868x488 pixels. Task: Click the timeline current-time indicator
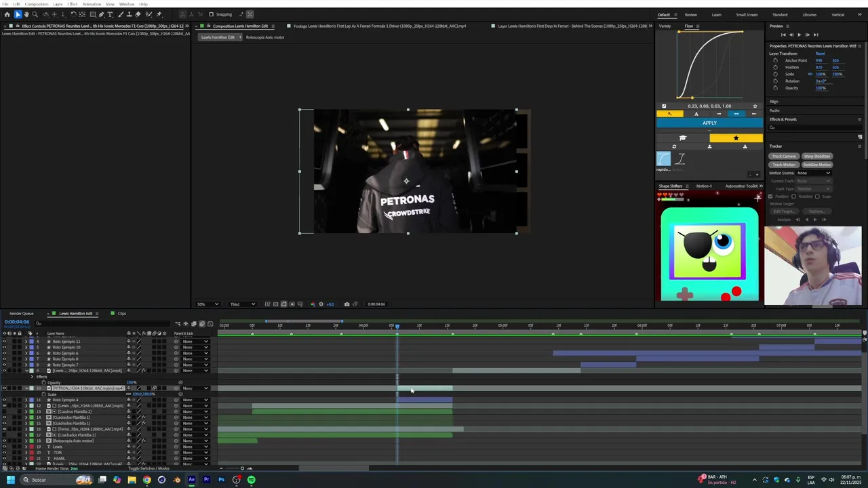click(x=397, y=327)
